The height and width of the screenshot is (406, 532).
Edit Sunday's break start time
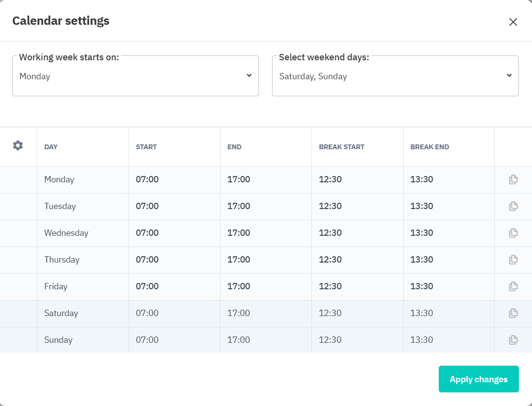330,340
